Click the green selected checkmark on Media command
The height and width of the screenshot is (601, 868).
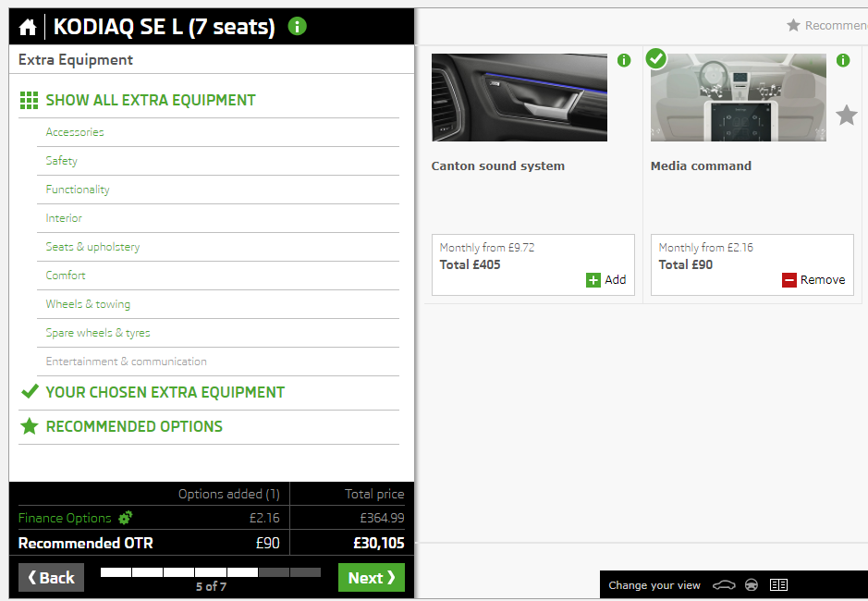click(656, 58)
